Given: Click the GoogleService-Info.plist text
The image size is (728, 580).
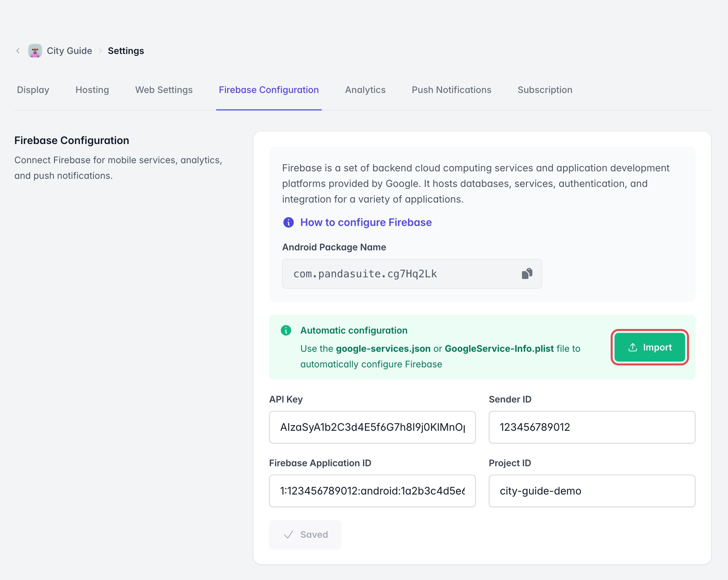Looking at the screenshot, I should click(x=499, y=349).
